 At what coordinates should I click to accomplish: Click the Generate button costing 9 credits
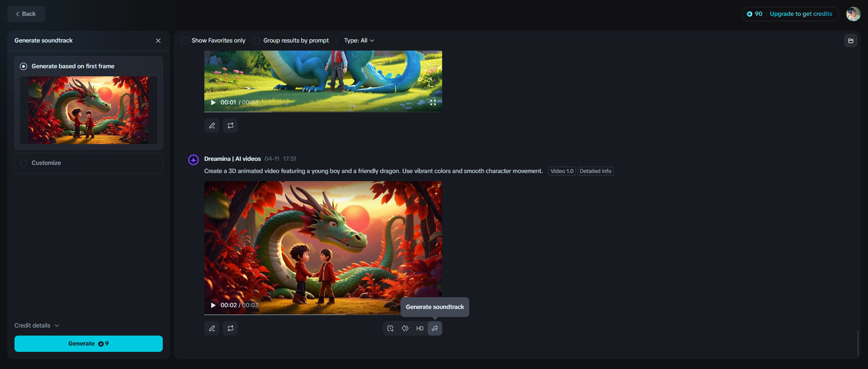(89, 344)
